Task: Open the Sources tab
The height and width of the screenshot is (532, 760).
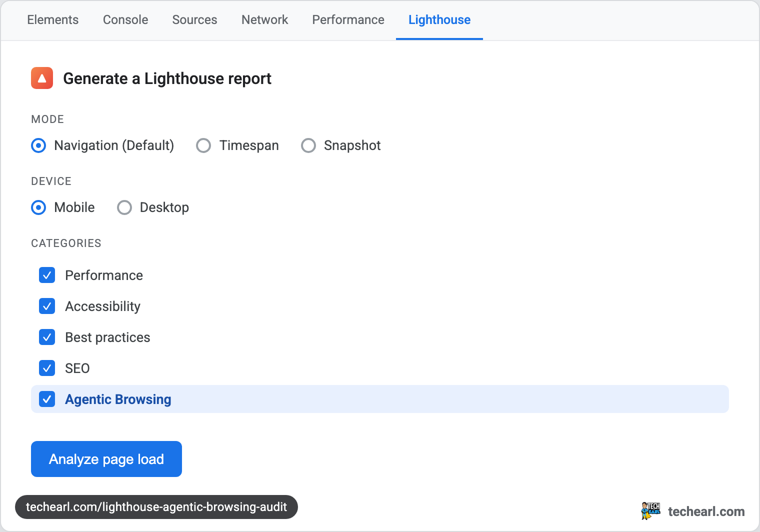Action: pyautogui.click(x=194, y=19)
